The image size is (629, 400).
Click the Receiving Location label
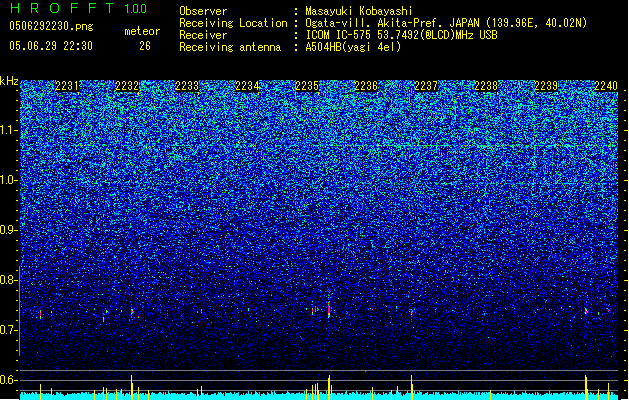(233, 23)
